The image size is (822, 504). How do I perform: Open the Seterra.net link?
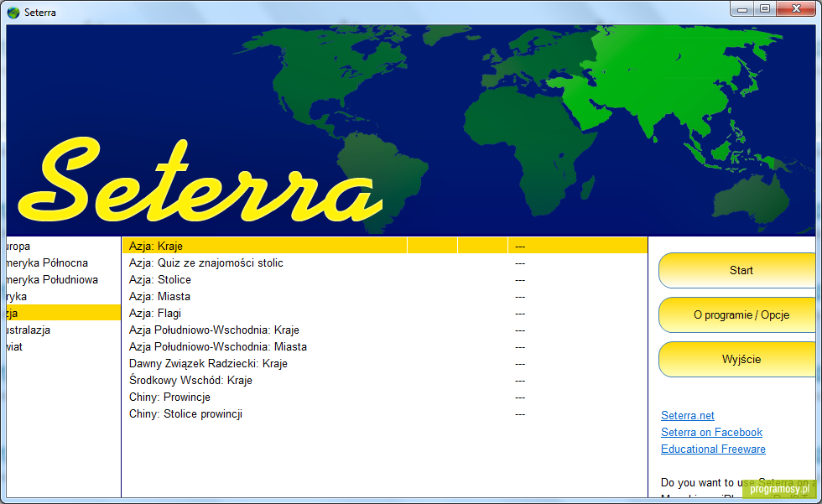(x=687, y=415)
